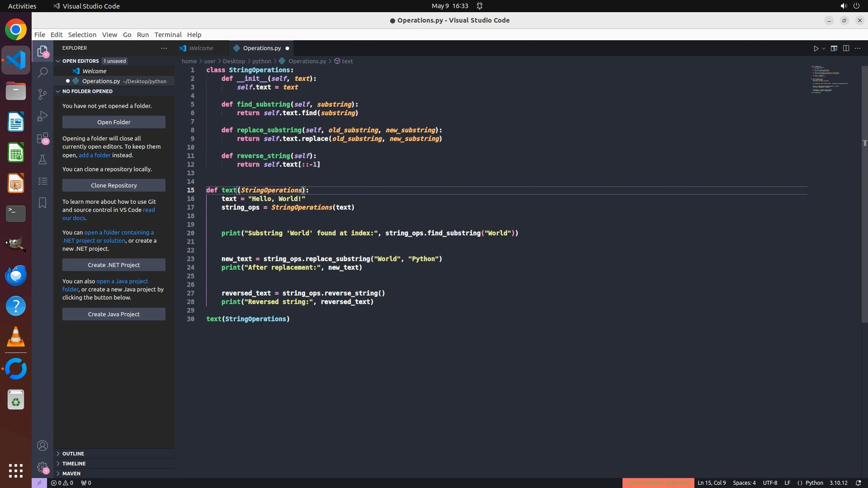Image resolution: width=868 pixels, height=488 pixels.
Task: Click the Run Python File play button
Action: 816,48
